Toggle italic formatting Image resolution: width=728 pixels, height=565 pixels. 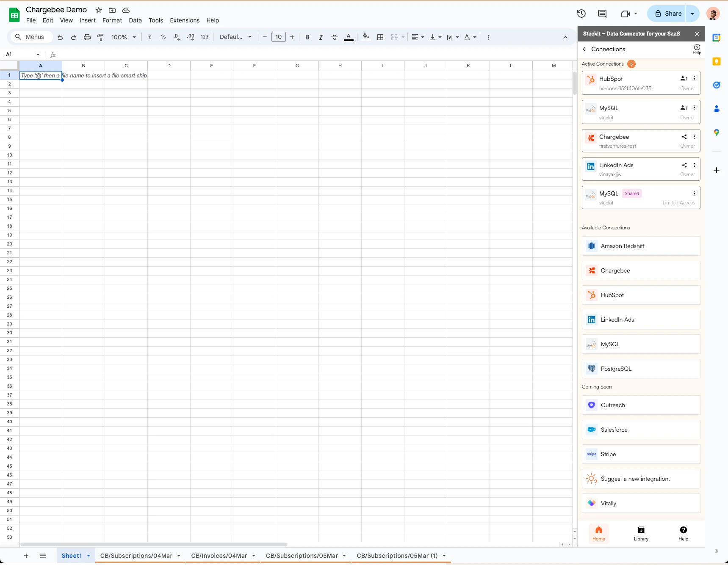pyautogui.click(x=321, y=37)
